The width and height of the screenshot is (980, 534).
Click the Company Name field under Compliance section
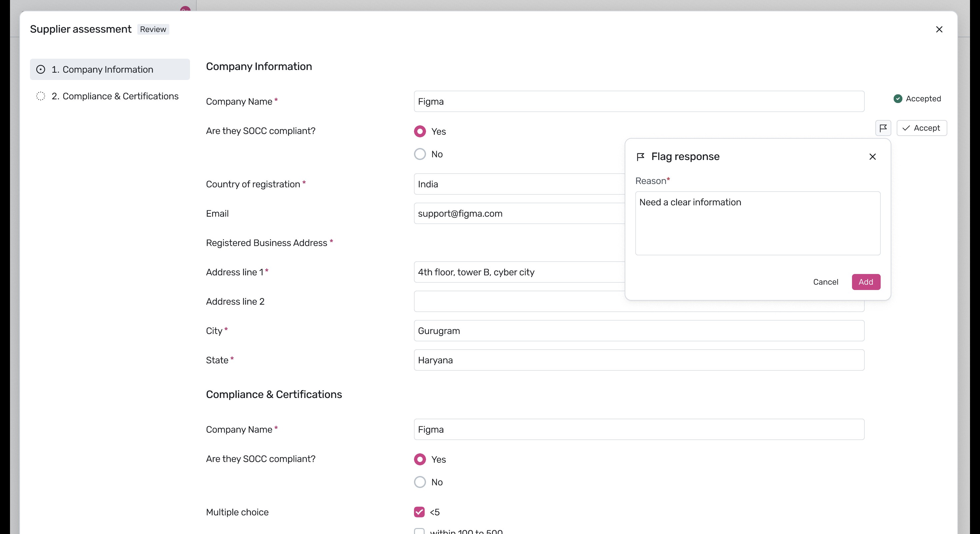639,429
